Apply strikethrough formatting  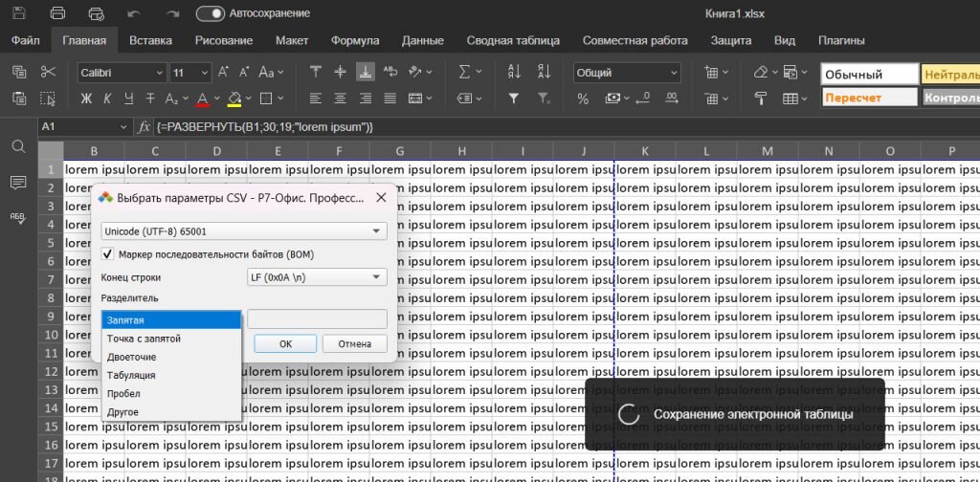tap(150, 99)
